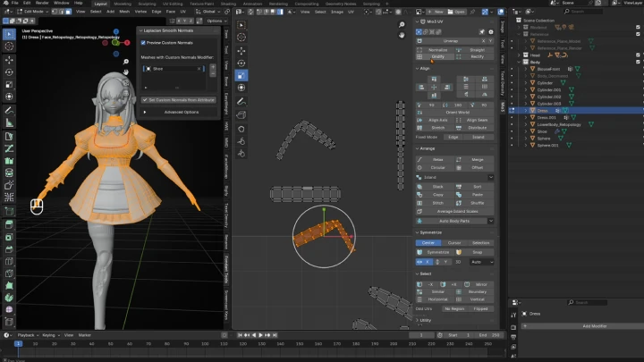Image resolution: width=644 pixels, height=362 pixels.
Task: Click the settings gear in Mio3 UV panel
Action: 490,31
